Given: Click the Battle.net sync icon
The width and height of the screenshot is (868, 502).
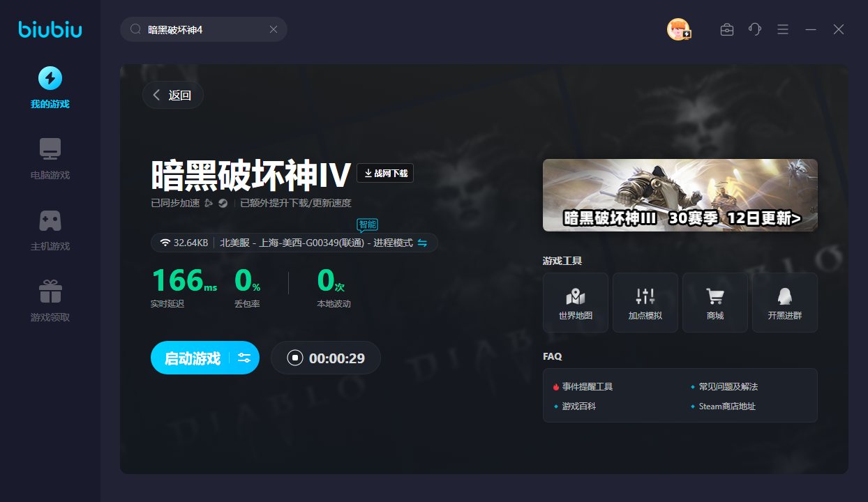Looking at the screenshot, I should tap(209, 204).
